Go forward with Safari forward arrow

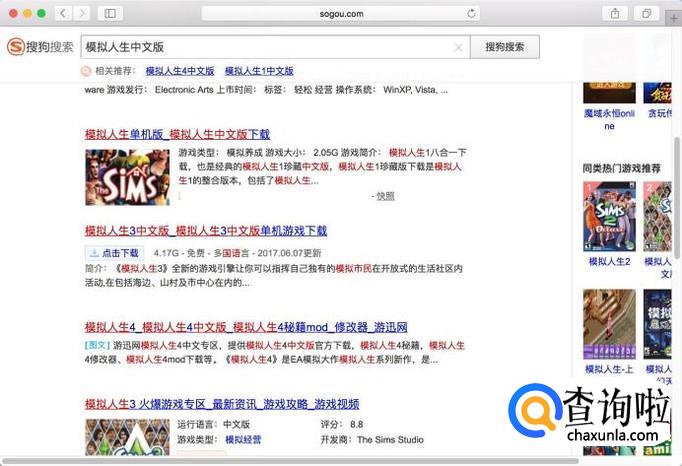click(x=81, y=13)
